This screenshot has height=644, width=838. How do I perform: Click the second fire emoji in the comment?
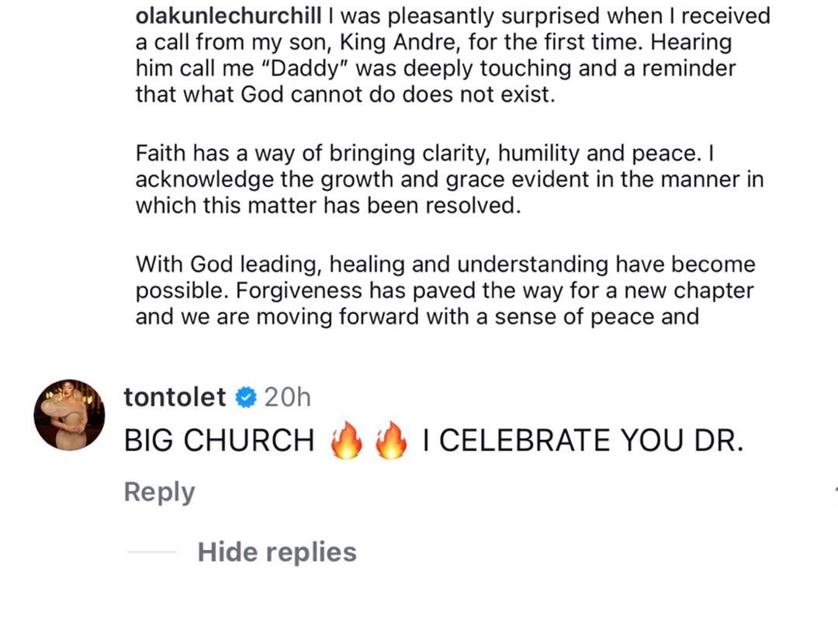(390, 441)
